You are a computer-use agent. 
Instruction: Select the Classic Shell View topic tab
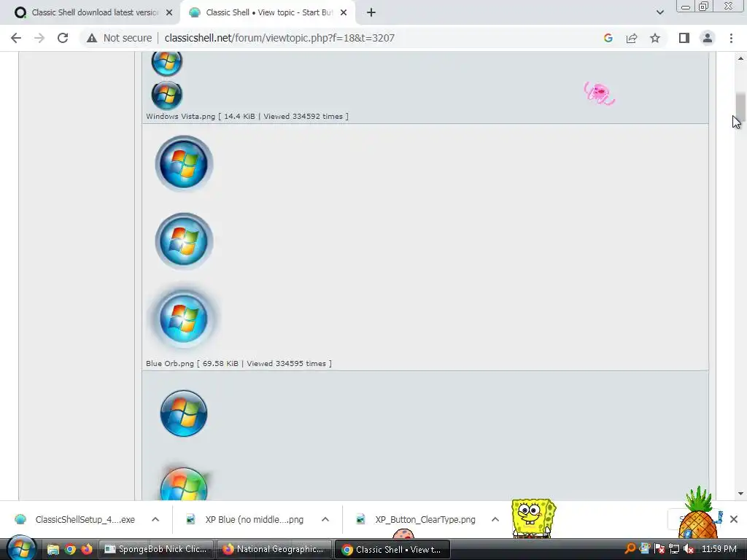[267, 13]
